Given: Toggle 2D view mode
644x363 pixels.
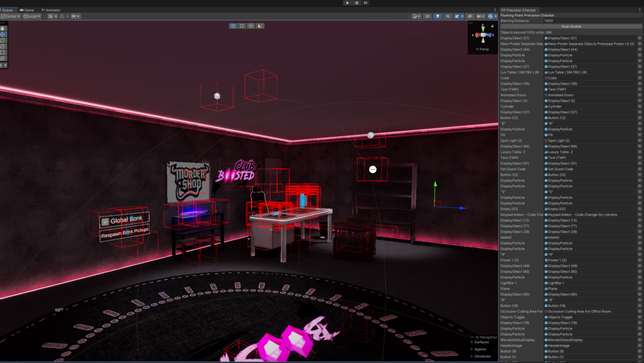Looking at the screenshot, I should click(x=427, y=16).
